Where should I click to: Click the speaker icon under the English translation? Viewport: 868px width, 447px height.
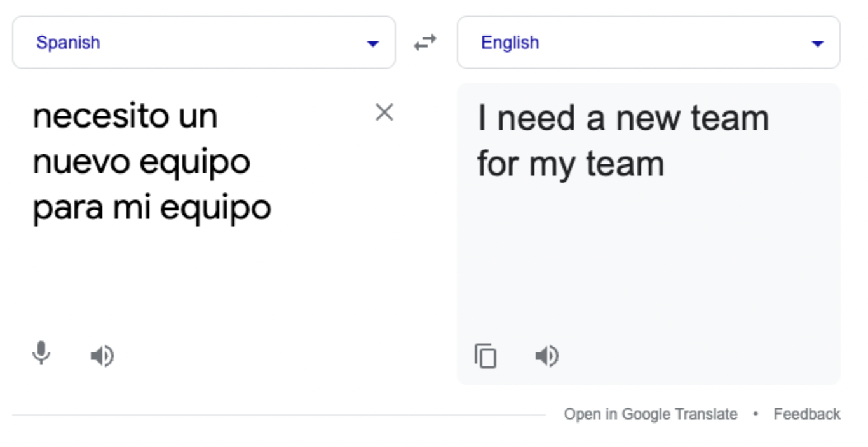[x=545, y=356]
